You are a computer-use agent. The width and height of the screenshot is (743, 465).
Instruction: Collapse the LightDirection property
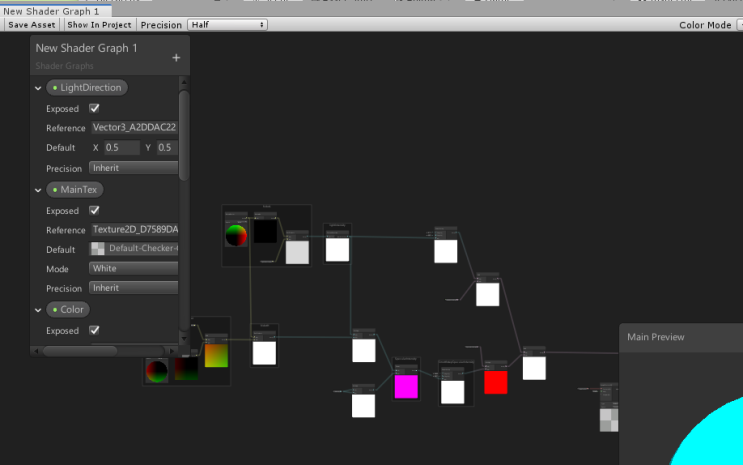tap(38, 88)
